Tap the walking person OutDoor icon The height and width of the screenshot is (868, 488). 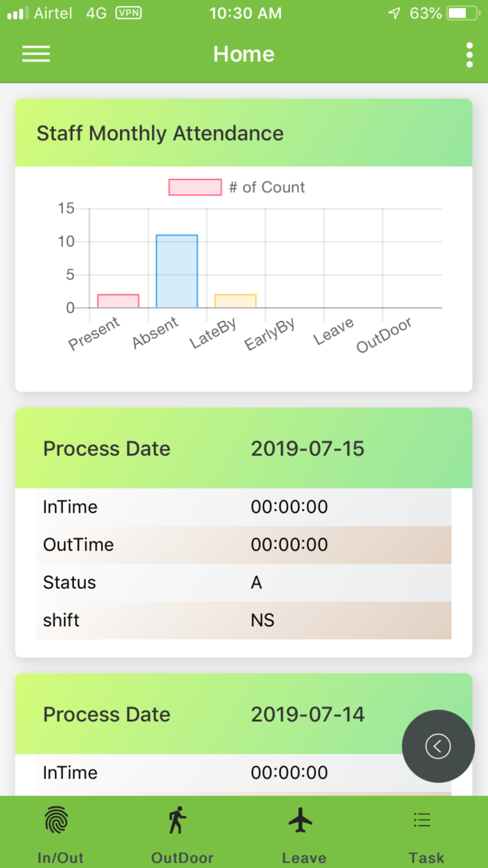point(178,820)
